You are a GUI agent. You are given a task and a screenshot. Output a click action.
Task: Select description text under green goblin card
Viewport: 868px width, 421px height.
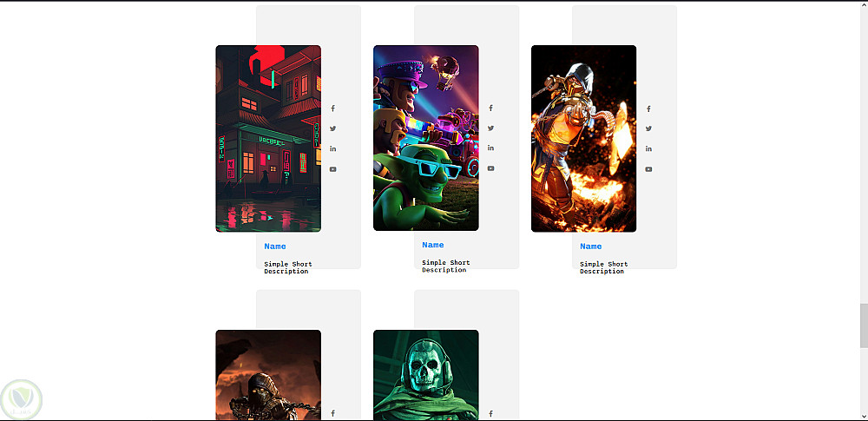[x=445, y=266]
